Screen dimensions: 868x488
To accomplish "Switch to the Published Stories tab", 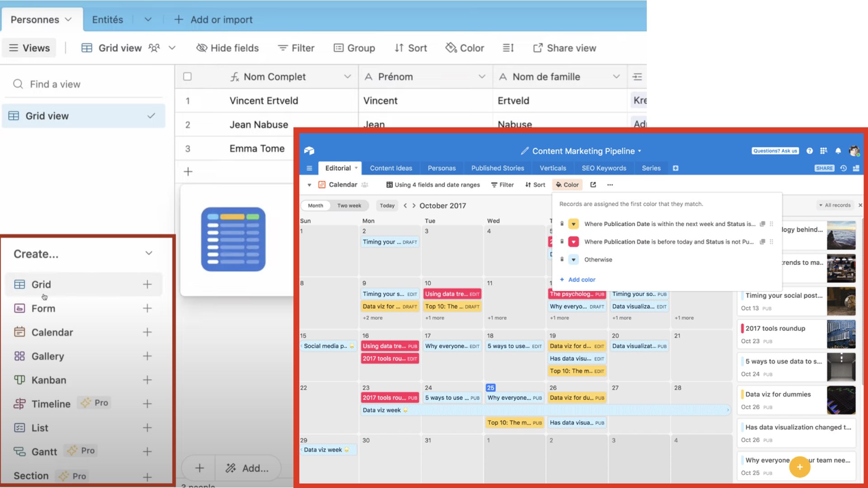I will point(497,168).
